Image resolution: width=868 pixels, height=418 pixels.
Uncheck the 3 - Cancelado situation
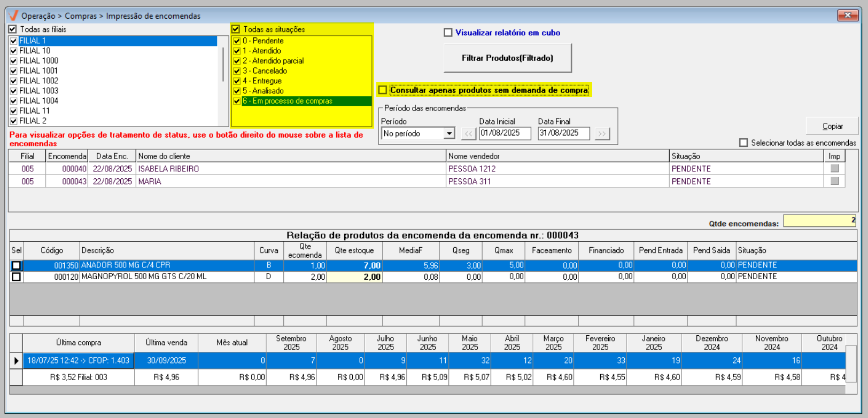pyautogui.click(x=237, y=71)
